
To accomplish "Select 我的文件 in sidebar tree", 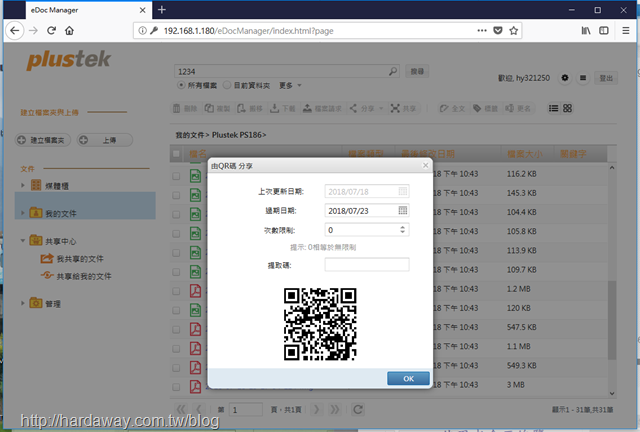I will (53, 213).
